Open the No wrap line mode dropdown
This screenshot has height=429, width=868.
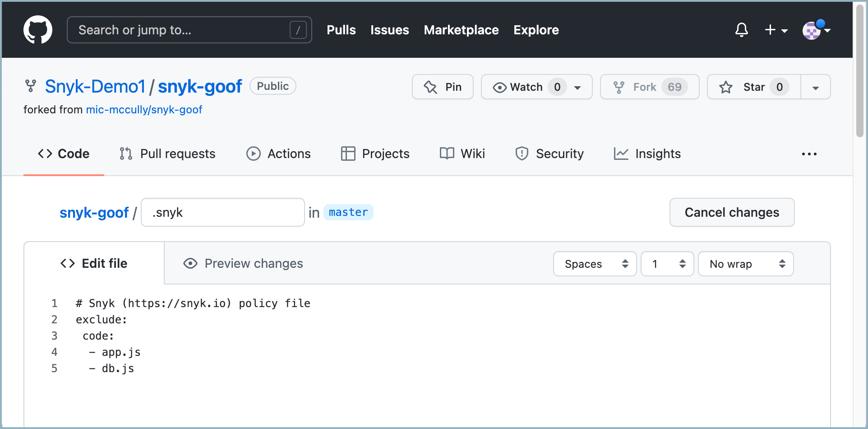745,264
